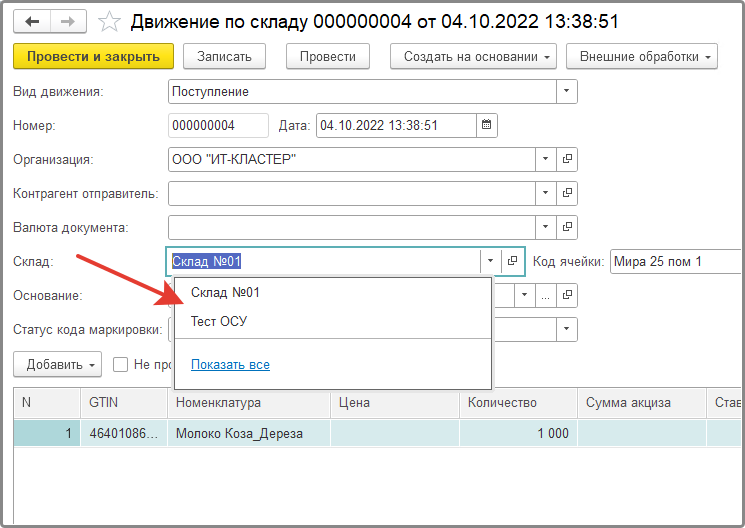Viewport: 745px width, 528px height.
Task: Click the Вид движения field 'Поступление'
Action: (362, 91)
